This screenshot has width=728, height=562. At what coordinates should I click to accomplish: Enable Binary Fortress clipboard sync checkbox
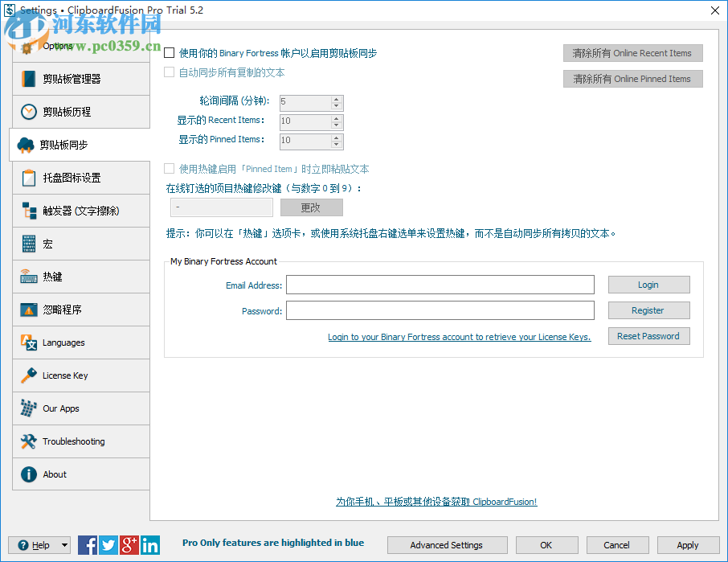168,53
